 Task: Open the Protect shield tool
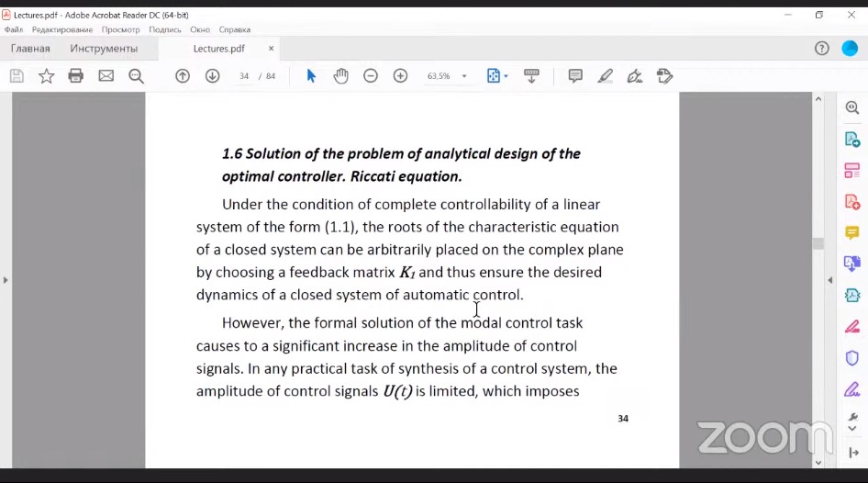tap(852, 358)
